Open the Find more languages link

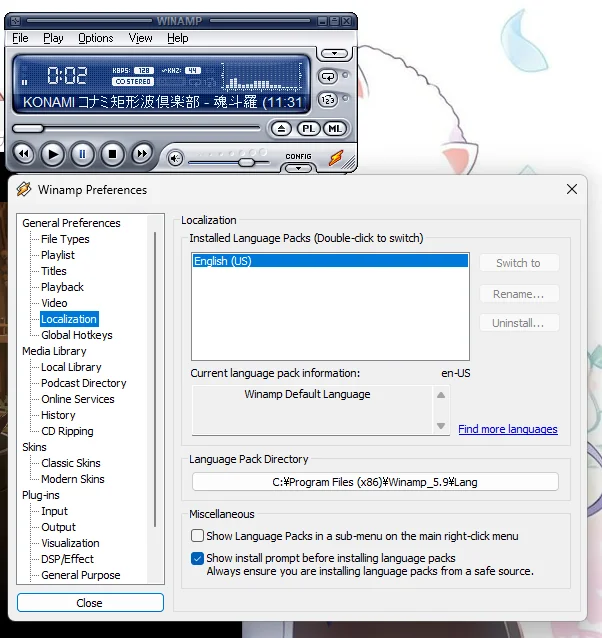pos(507,429)
